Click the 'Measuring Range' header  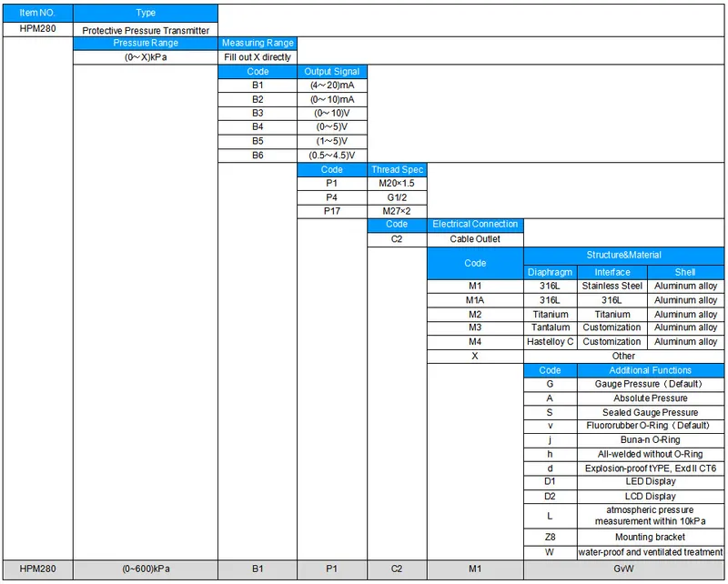coord(258,43)
